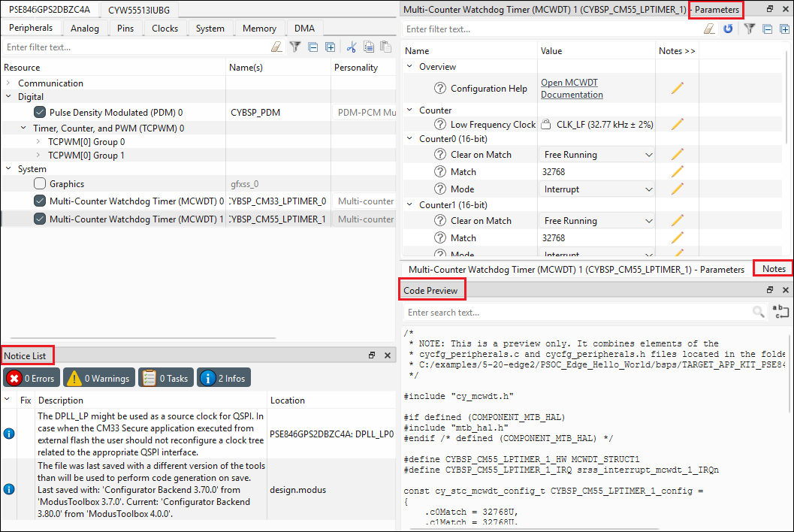Viewport: 794px width, 532px height.
Task: Enable the Graphics resource checkbox
Action: pyautogui.click(x=40, y=184)
